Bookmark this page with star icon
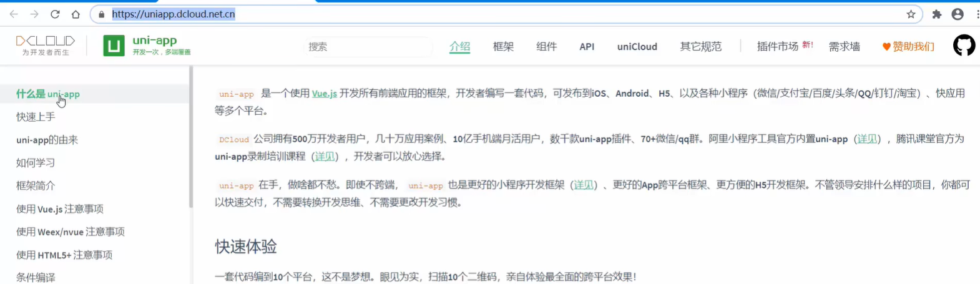The height and width of the screenshot is (284, 980). 911,14
